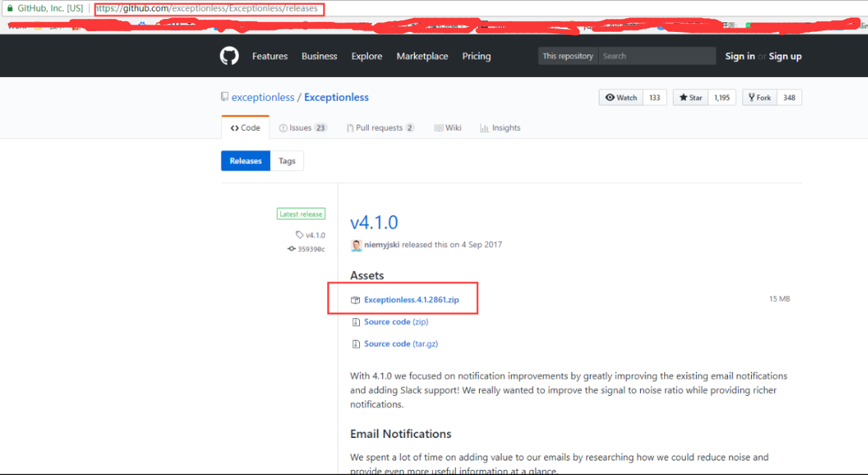This screenshot has width=868, height=475.
Task: Click the Email Notifications heading
Action: 400,434
